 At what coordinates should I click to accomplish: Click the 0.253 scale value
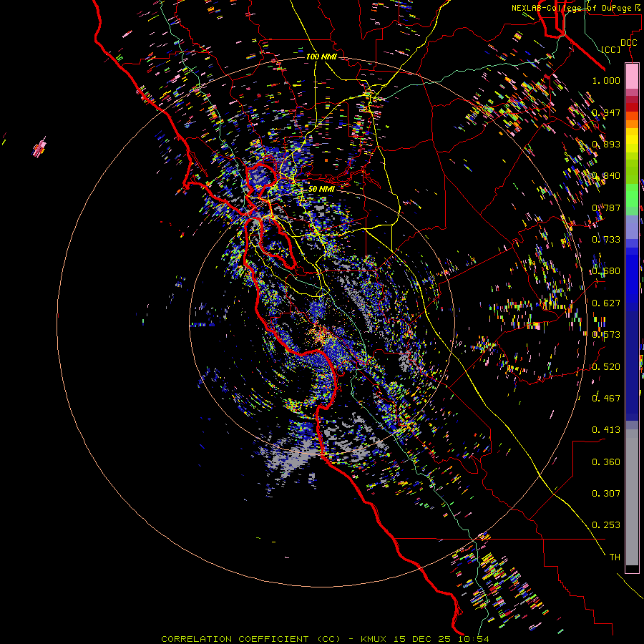606,525
